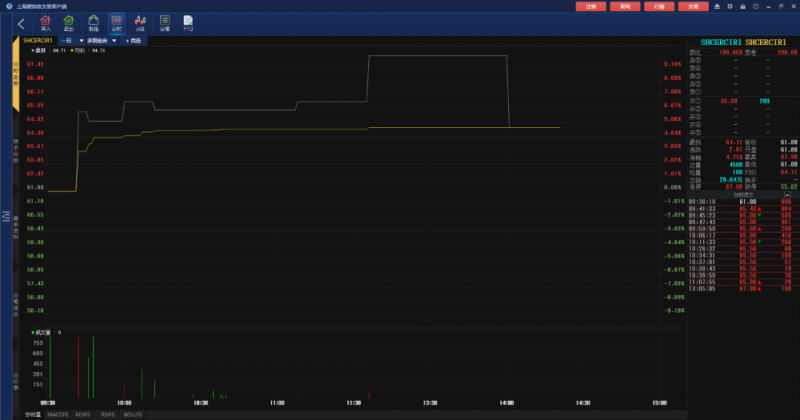Viewport: 800px width, 420px height.
Task: Switch to the KDJFS indicator tab
Action: click(x=82, y=413)
